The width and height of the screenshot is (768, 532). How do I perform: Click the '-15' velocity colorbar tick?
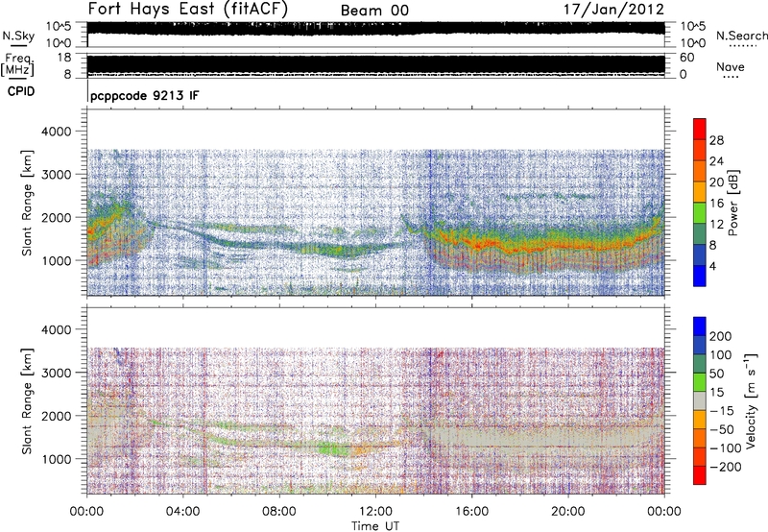[722, 411]
